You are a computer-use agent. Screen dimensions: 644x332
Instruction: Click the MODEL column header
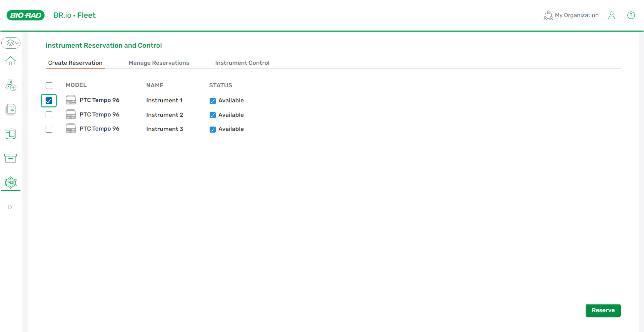[76, 85]
